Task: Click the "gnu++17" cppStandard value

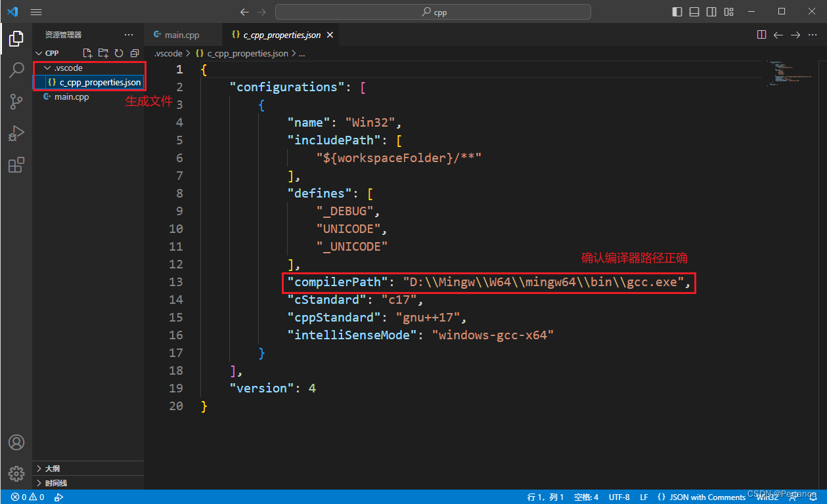Action: (x=431, y=317)
